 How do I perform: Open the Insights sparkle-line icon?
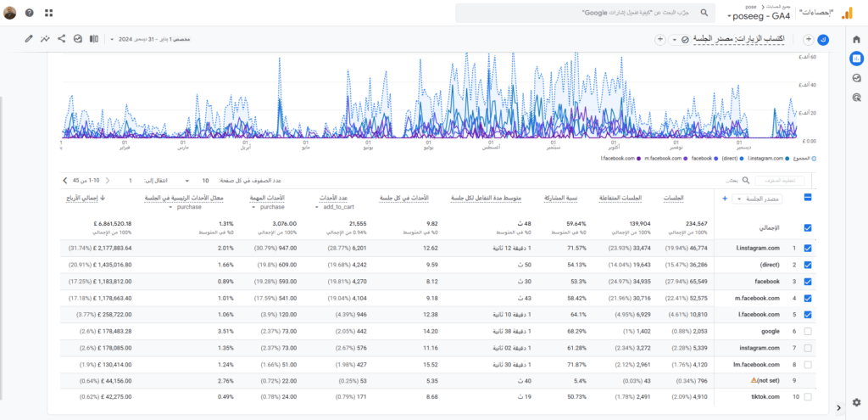coord(45,39)
